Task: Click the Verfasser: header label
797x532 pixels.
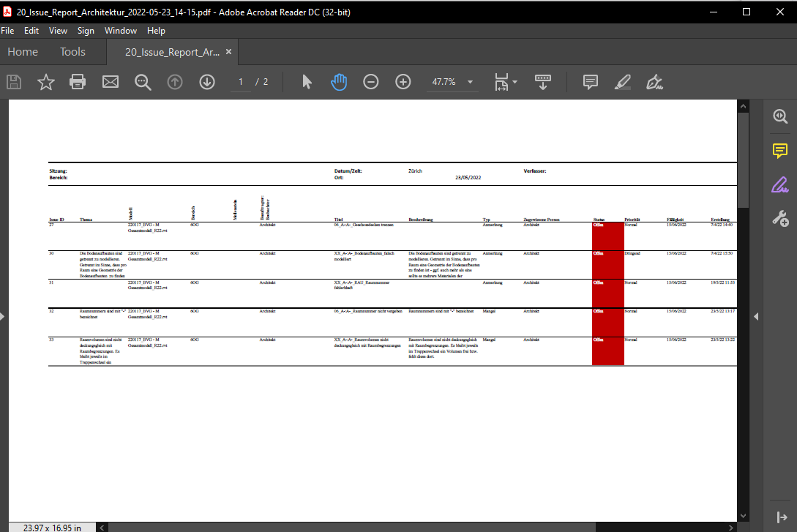Action: tap(535, 171)
